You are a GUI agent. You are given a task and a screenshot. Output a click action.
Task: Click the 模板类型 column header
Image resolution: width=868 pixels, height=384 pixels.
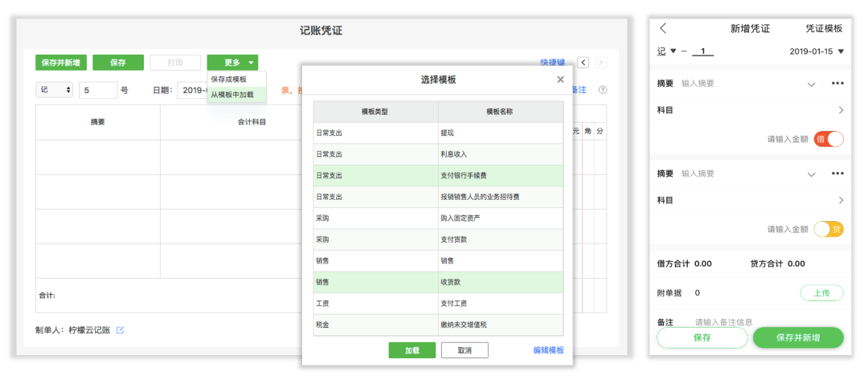(x=375, y=111)
